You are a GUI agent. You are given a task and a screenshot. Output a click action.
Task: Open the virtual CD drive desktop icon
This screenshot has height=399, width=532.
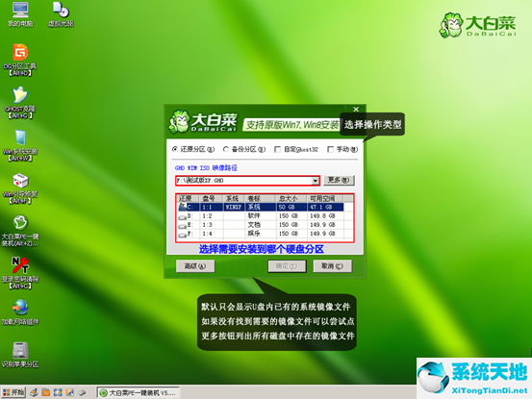[x=61, y=14]
